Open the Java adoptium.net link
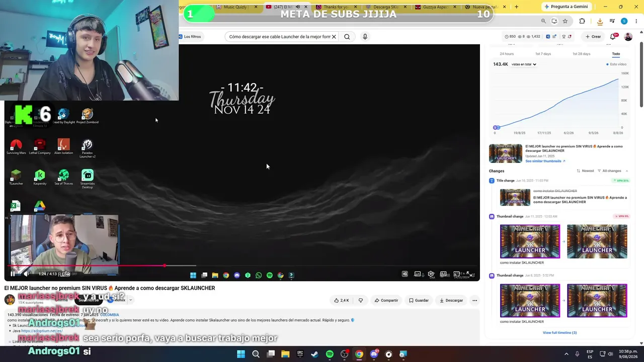Viewport: 644px width, 362px height. [42, 331]
